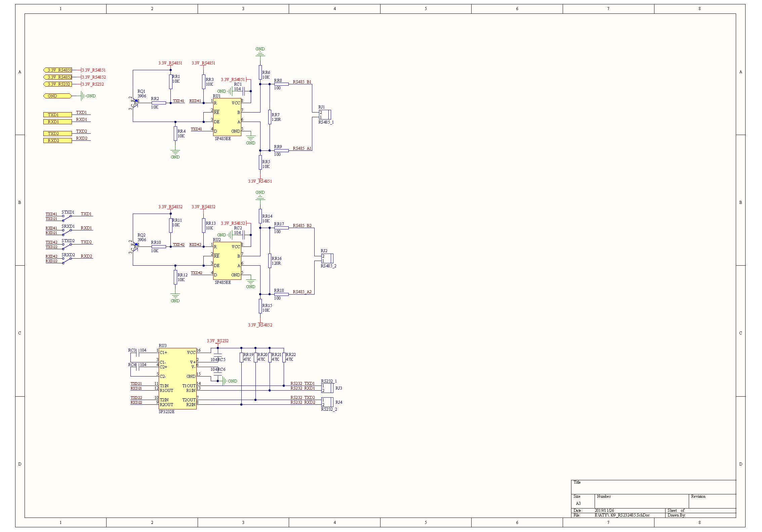The width and height of the screenshot is (762, 532).
Task: Click the RS232_TXD1 net label
Action: click(x=303, y=384)
